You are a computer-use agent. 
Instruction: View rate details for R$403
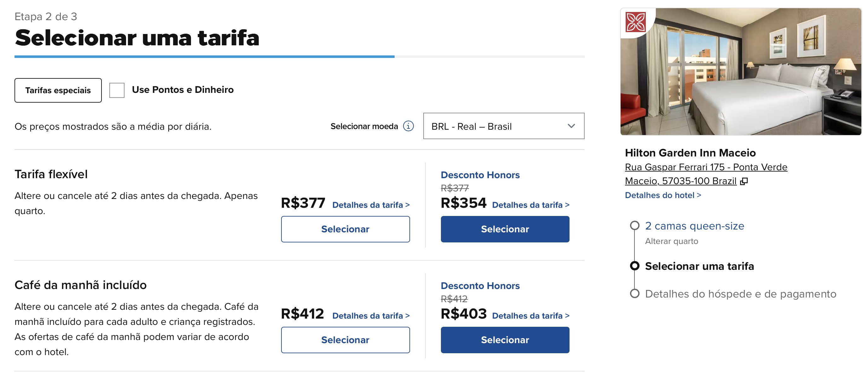click(x=531, y=316)
